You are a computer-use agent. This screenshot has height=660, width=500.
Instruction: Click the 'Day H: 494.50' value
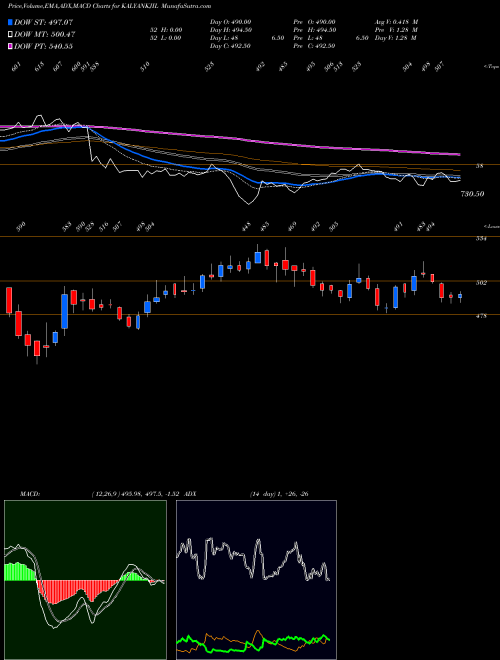231,30
